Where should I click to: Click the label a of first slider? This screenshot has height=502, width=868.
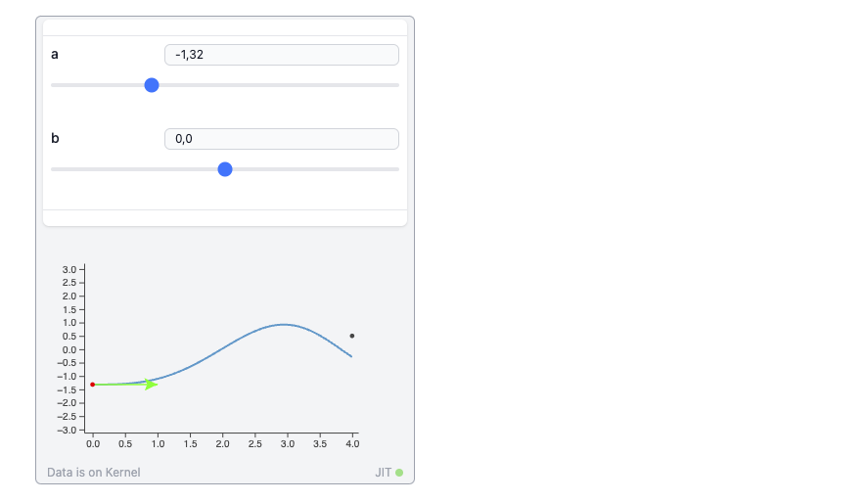coord(55,54)
